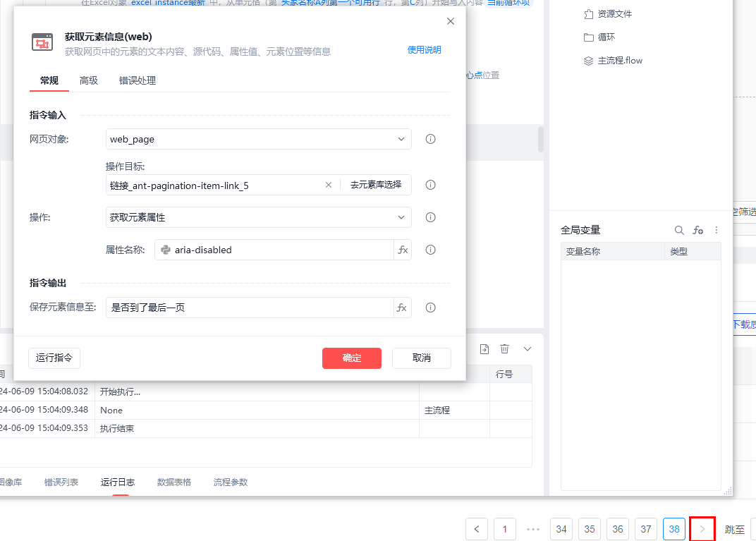756x541 pixels.
Task: Click the 保存元素信息至 output field
Action: (250, 308)
